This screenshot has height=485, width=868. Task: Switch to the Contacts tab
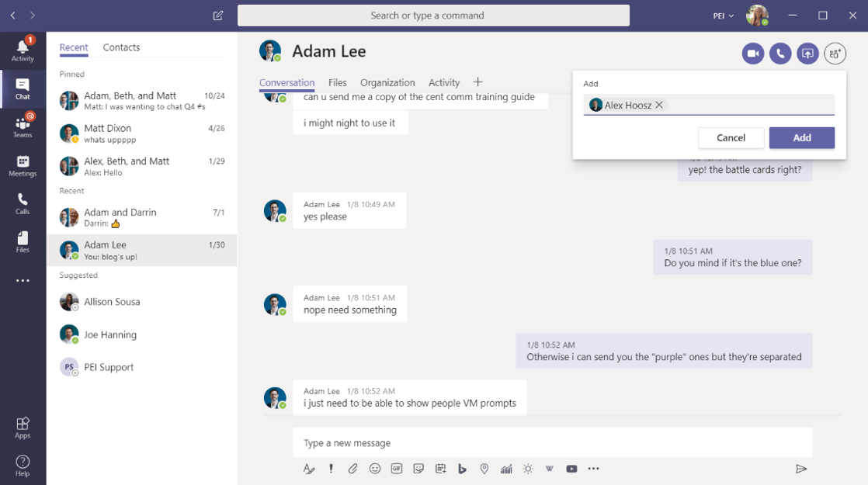[x=121, y=47]
